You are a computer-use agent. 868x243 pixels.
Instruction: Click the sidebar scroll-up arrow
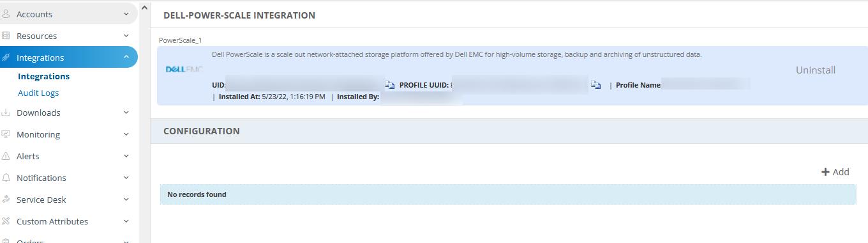[144, 8]
